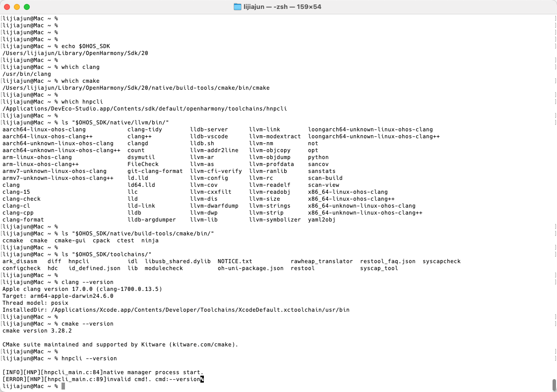
Task: Click 'aarch64-unknown-linux-ohos-clang++' entry
Action: pyautogui.click(x=62, y=150)
